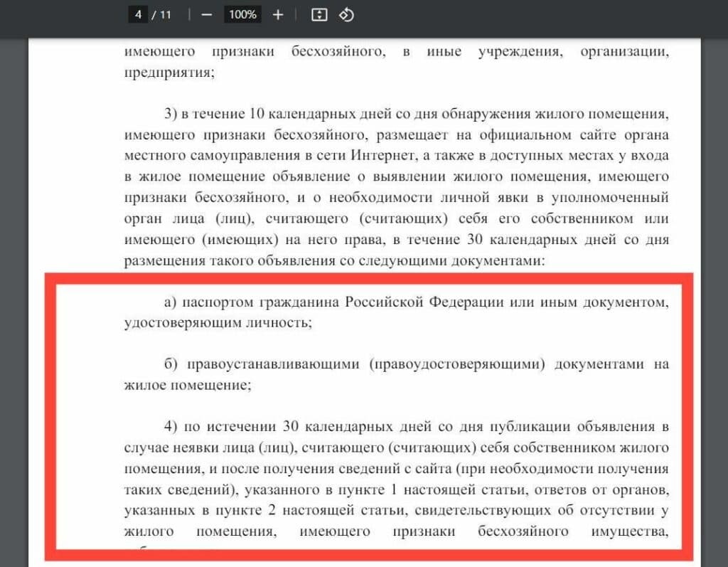Click the zoom out minus button

pyautogui.click(x=207, y=15)
